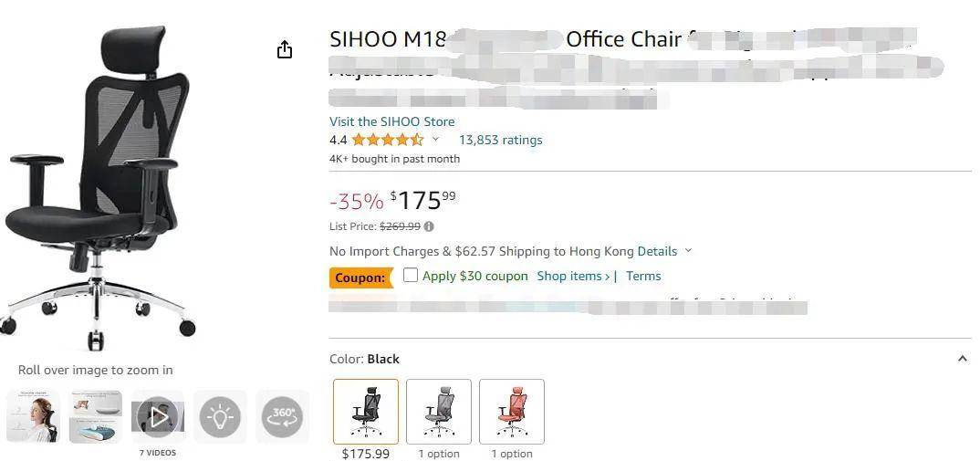
Task: Select the black chair color swatch
Action: 366,412
